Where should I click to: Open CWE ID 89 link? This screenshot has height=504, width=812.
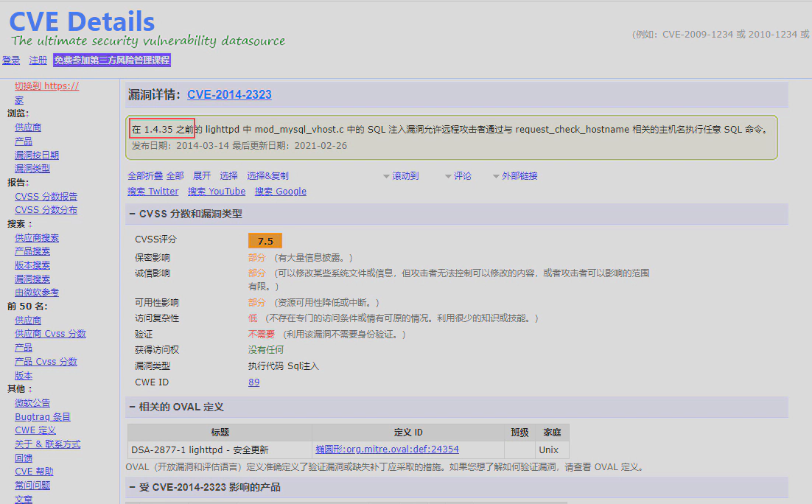coord(253,382)
